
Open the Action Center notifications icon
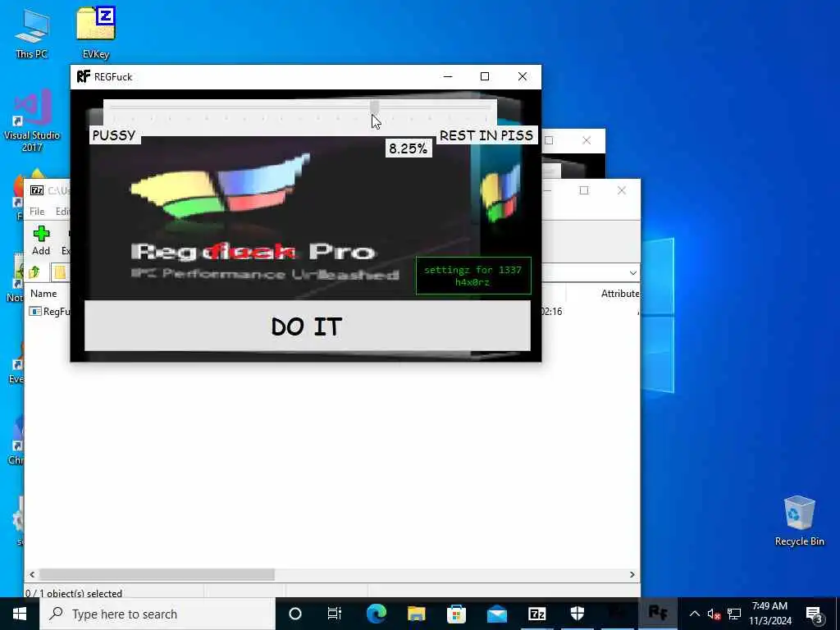pyautogui.click(x=814, y=614)
